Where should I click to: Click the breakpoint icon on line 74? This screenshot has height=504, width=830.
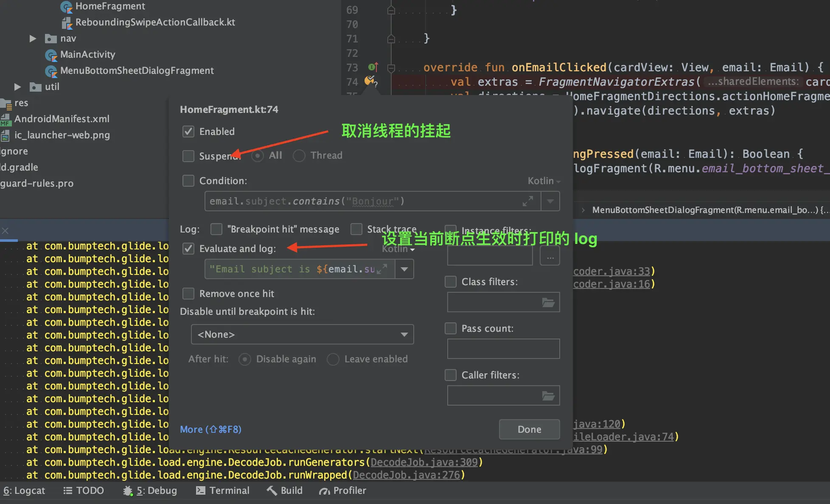click(370, 81)
